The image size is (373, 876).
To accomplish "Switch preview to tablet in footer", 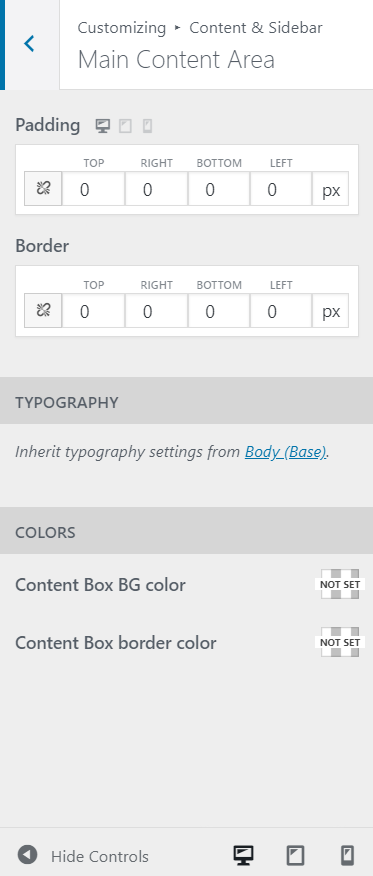I will 295,855.
